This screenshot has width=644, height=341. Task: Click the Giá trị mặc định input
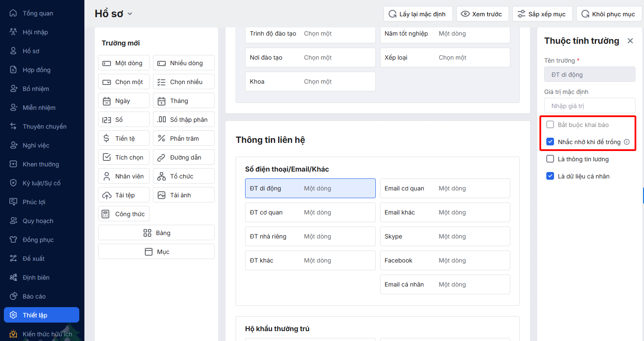tap(590, 106)
